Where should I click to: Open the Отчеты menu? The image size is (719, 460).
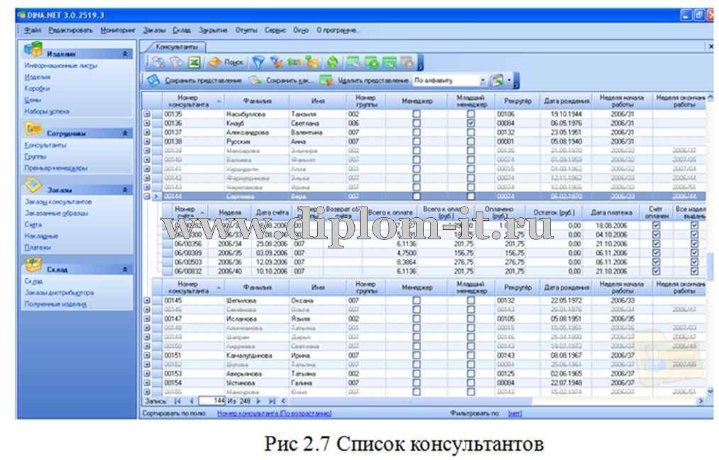[x=246, y=30]
